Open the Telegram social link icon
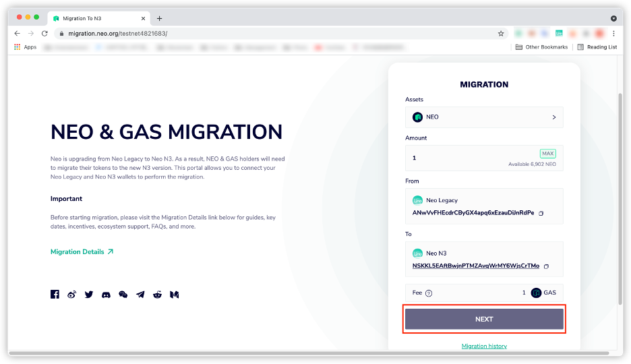The height and width of the screenshot is (364, 631). point(140,295)
